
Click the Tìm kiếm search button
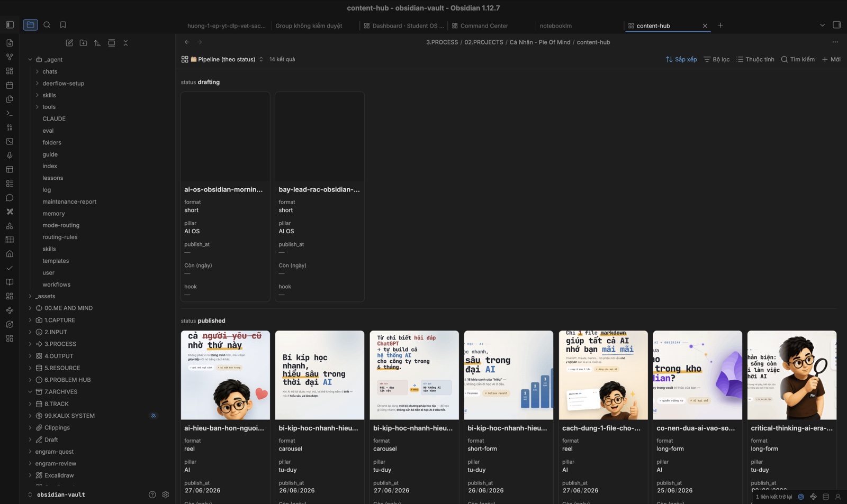pyautogui.click(x=798, y=59)
